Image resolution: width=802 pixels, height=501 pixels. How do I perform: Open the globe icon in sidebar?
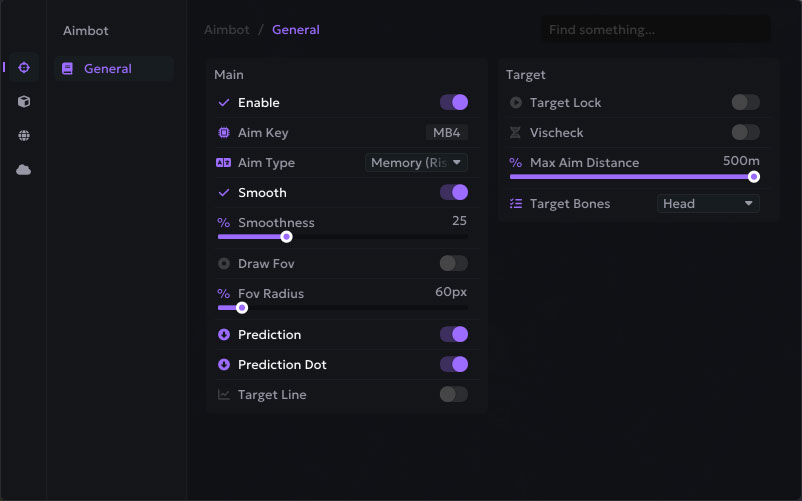pyautogui.click(x=24, y=135)
